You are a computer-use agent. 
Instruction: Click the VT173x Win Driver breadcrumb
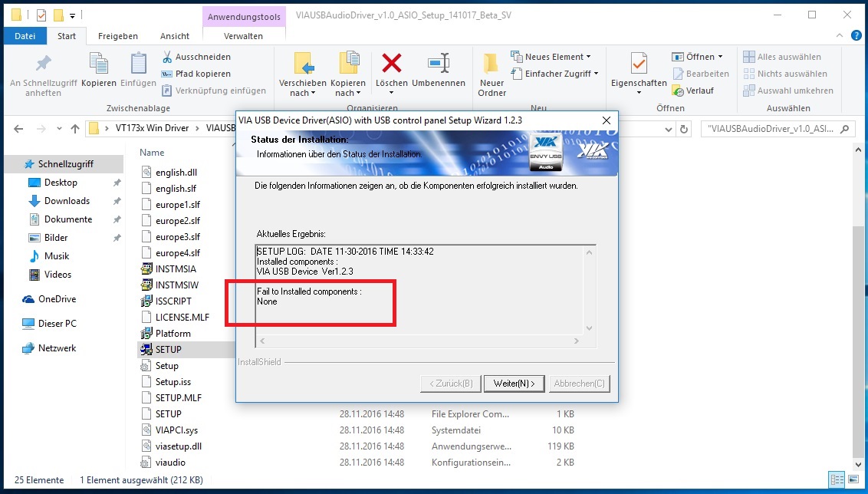pos(153,128)
